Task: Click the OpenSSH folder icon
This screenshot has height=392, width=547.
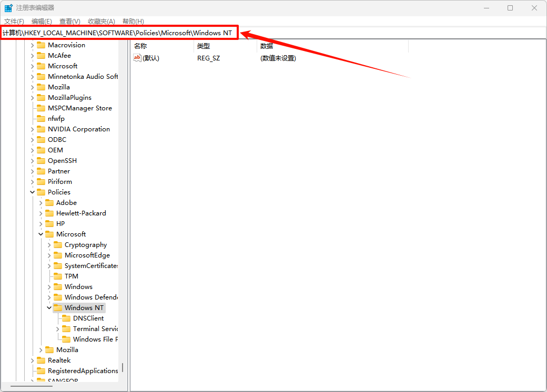Action: (41, 161)
